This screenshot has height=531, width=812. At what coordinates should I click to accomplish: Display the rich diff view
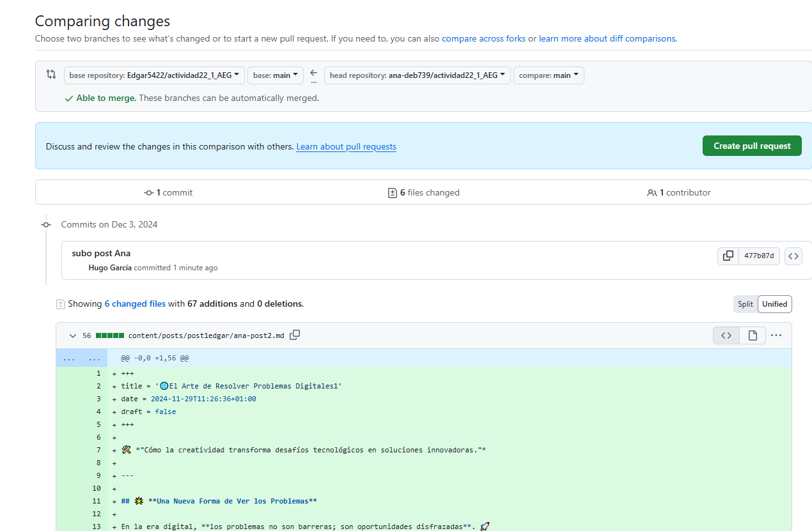753,335
